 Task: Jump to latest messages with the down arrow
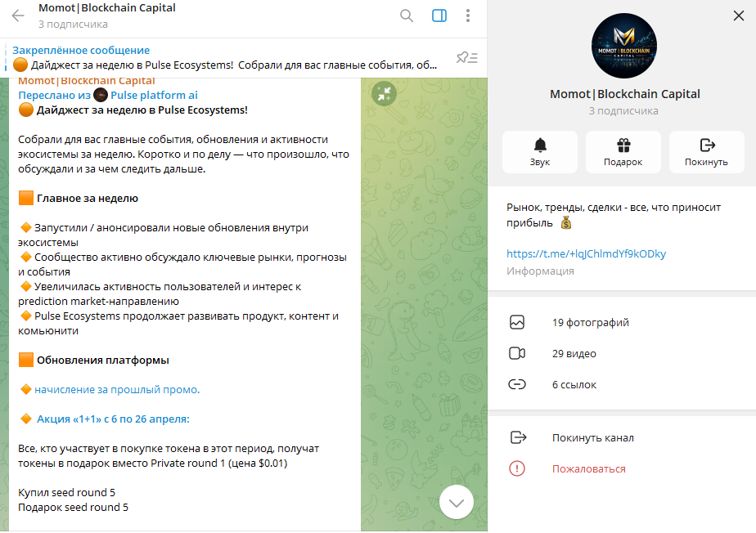pos(456,502)
